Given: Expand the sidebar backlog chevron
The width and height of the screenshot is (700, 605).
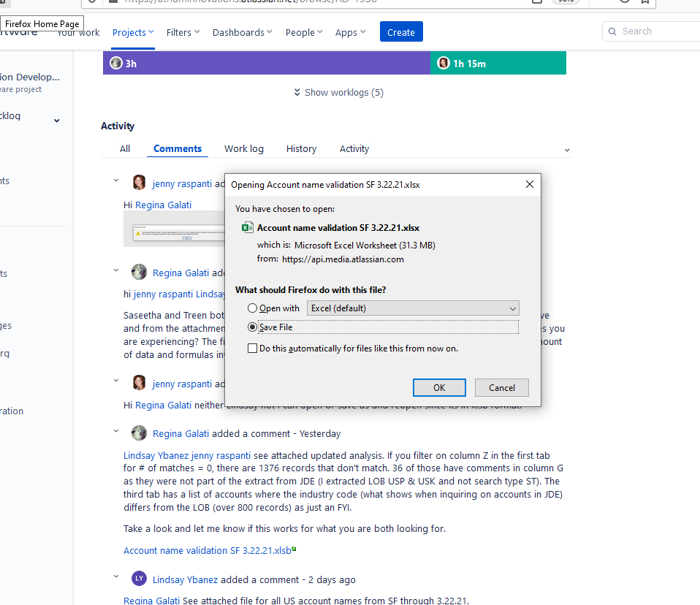Looking at the screenshot, I should click(57, 121).
